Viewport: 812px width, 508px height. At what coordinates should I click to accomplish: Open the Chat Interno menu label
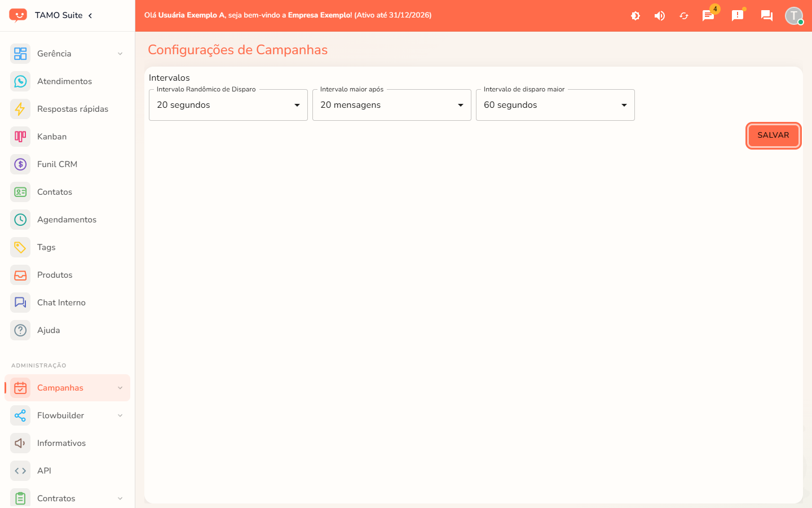pyautogui.click(x=61, y=303)
